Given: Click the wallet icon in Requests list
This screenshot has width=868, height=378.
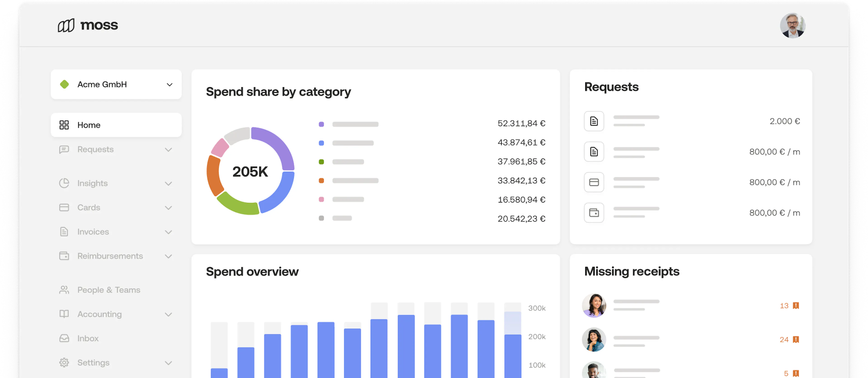Looking at the screenshot, I should tap(594, 213).
